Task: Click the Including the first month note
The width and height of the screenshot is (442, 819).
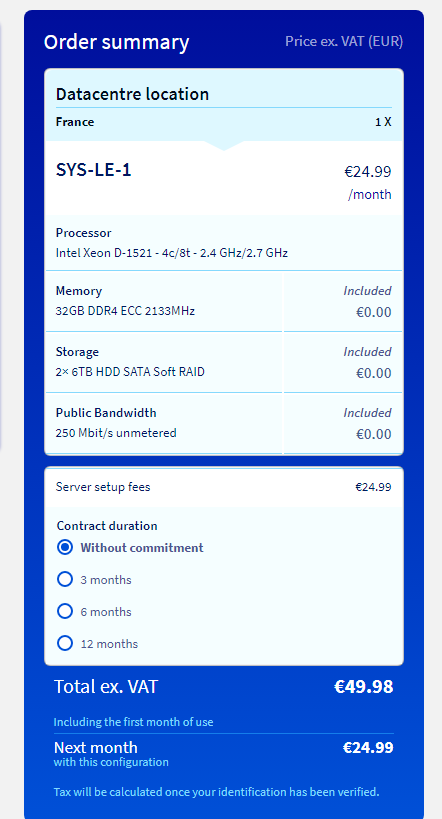Action: click(133, 722)
